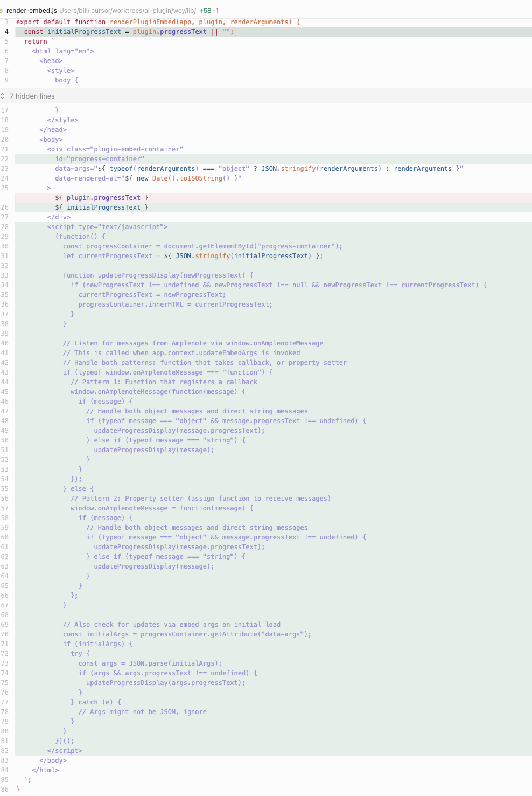This screenshot has width=532, height=796.
Task: Expand the 7 hidden lines row
Action: pyautogui.click(x=32, y=96)
